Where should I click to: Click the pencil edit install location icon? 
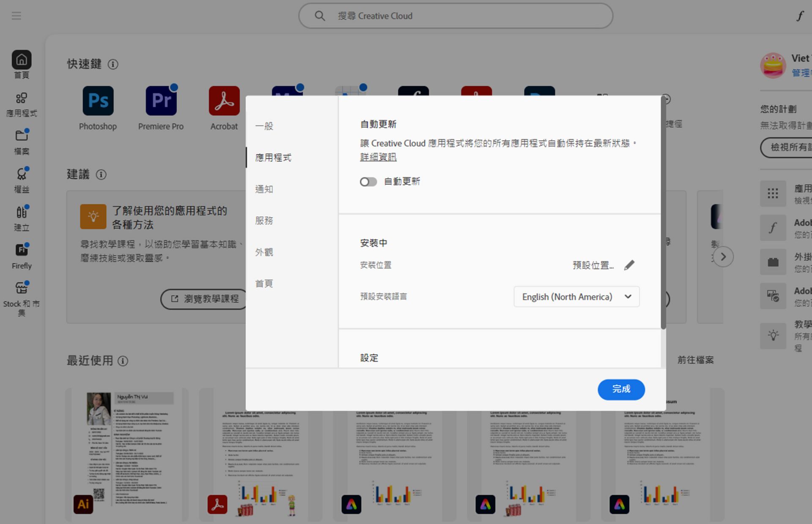click(629, 265)
